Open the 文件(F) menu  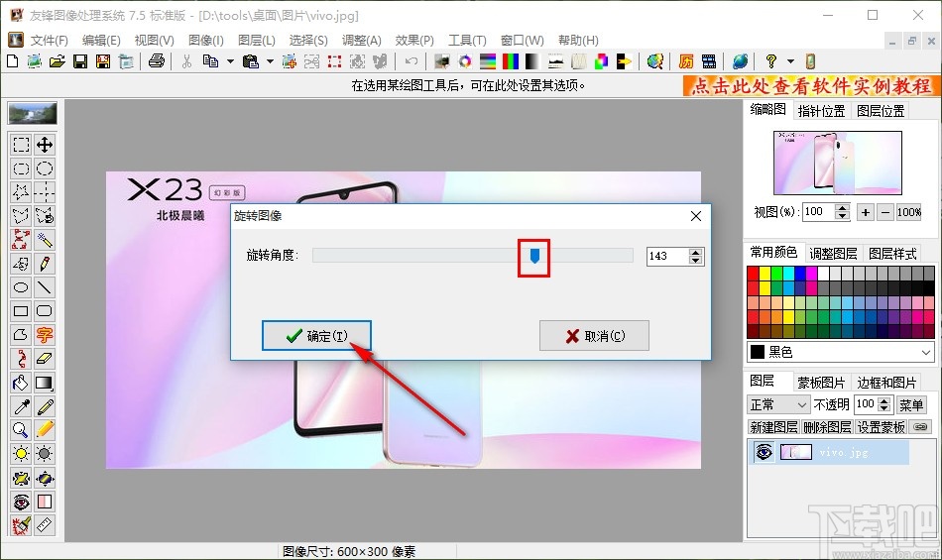pyautogui.click(x=50, y=41)
